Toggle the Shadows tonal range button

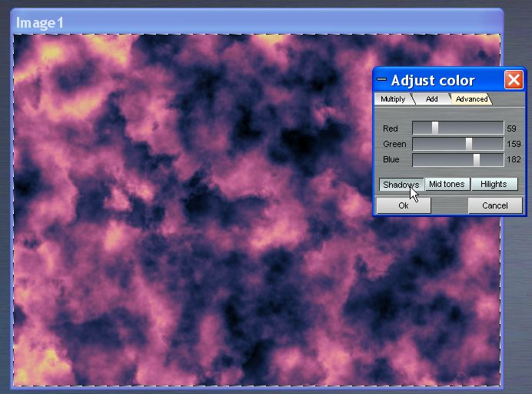point(401,185)
